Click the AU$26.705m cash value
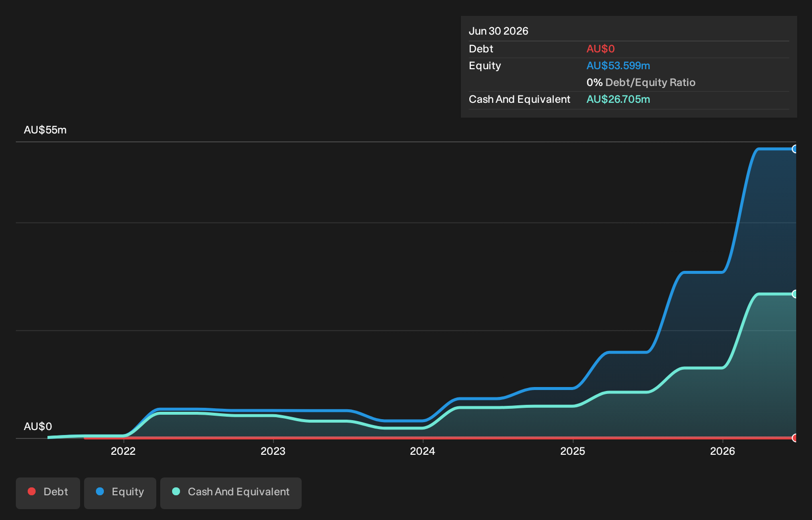Viewport: 812px width, 520px height. pyautogui.click(x=618, y=99)
